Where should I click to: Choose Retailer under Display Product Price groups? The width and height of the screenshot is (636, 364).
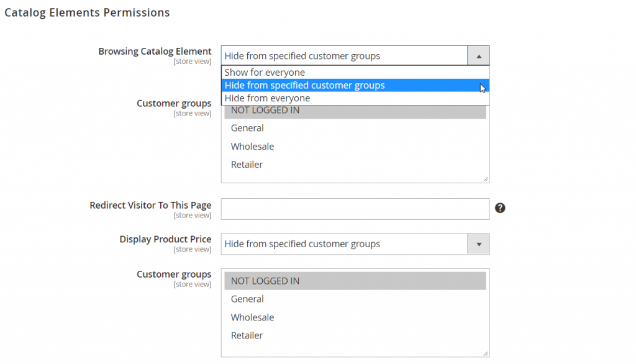point(247,335)
